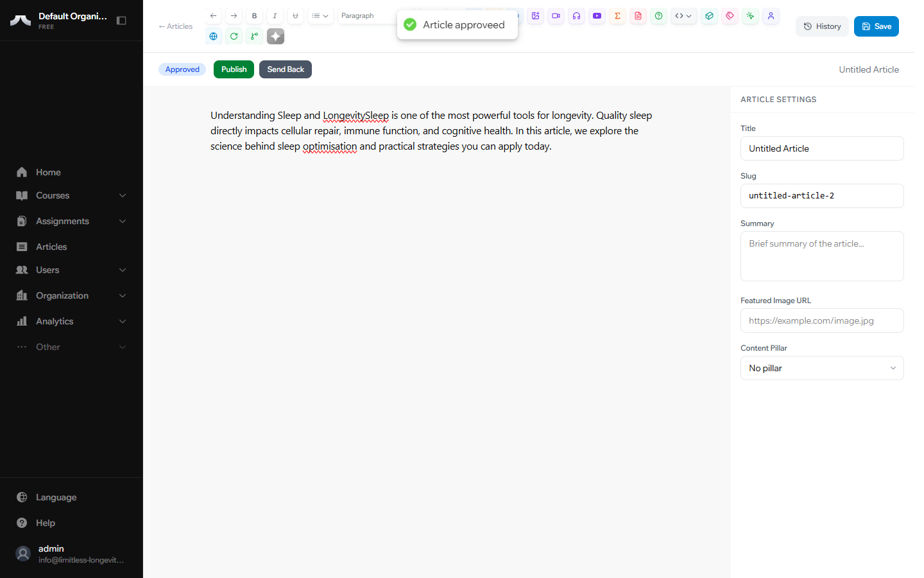Viewport: 924px width, 578px height.
Task: Collapse the sidebar with the panel toggle
Action: coord(121,21)
